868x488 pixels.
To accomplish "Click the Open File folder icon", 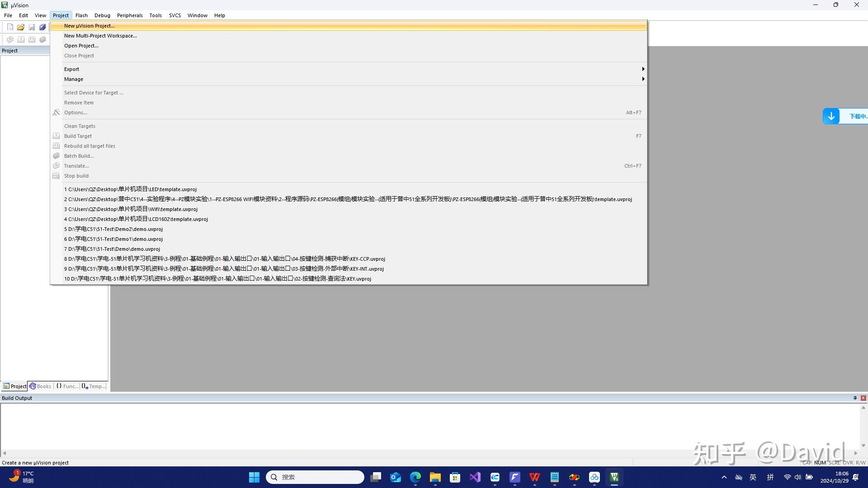I will [x=21, y=27].
